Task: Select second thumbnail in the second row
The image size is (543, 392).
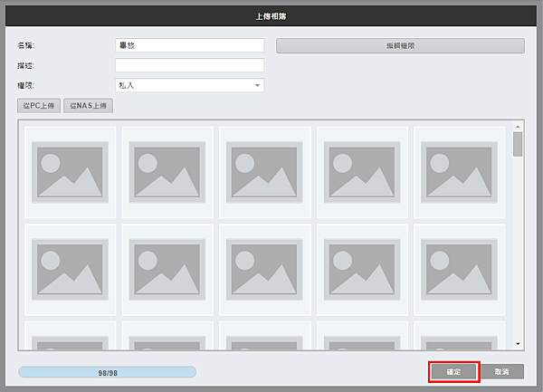Action: point(167,270)
